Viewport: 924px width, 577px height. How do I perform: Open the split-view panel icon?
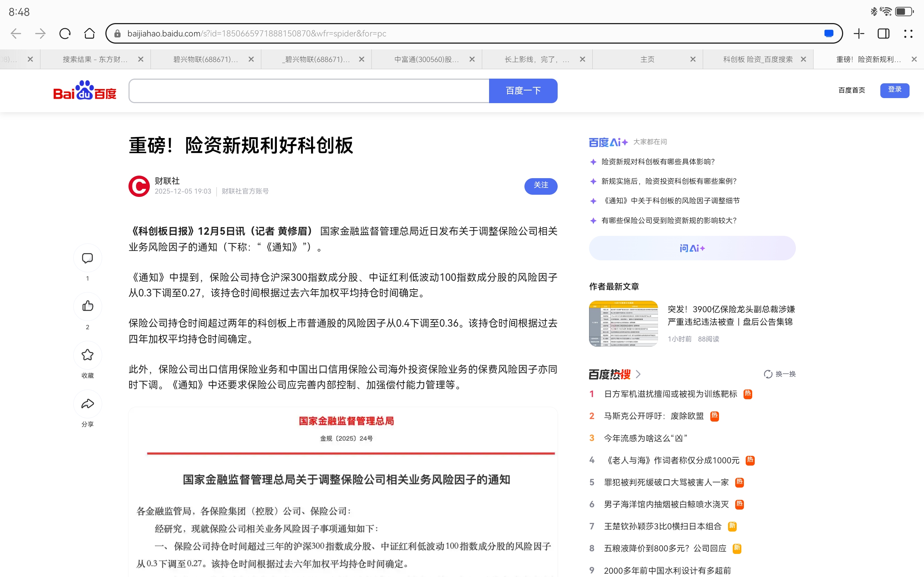click(x=884, y=34)
